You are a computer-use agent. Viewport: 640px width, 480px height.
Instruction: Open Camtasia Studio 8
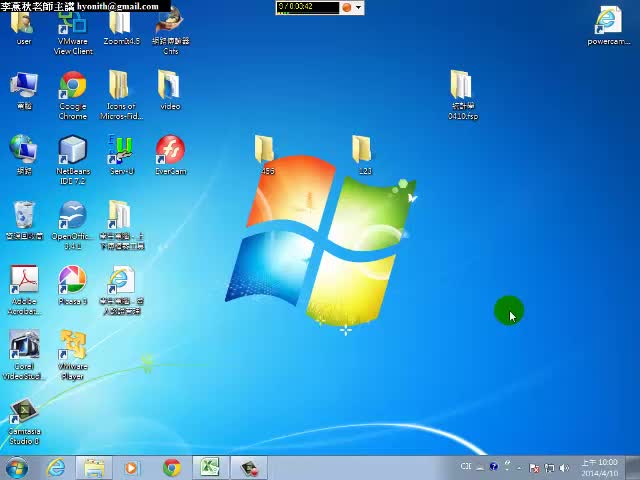click(24, 420)
